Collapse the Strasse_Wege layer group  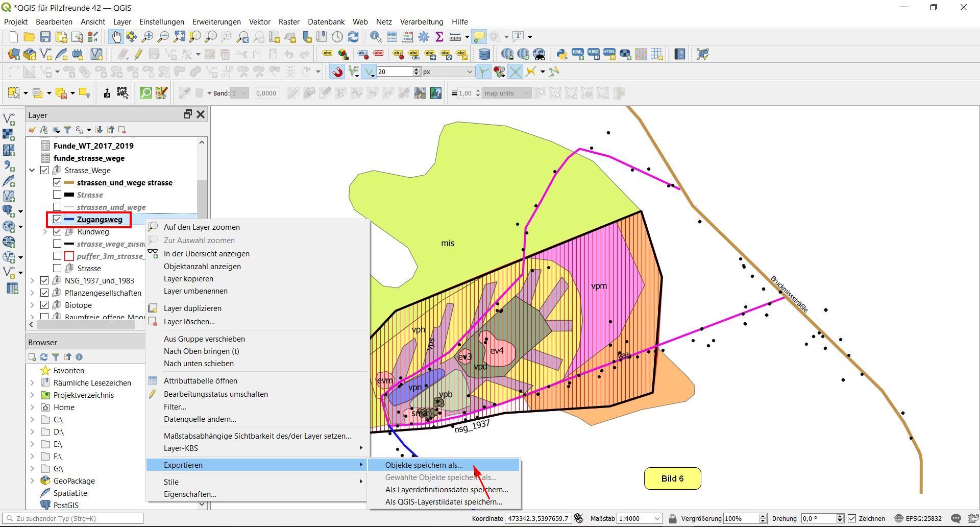tap(33, 171)
